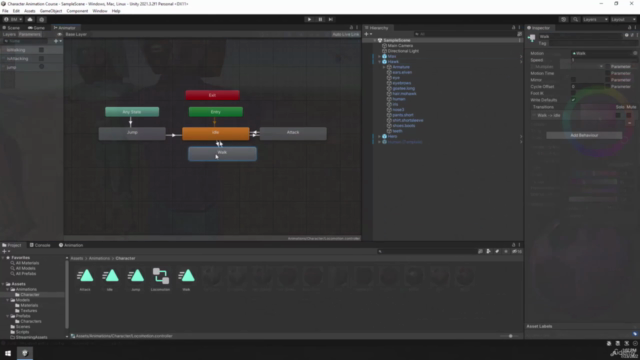
Task: Open the Window menu
Action: [x=100, y=11]
